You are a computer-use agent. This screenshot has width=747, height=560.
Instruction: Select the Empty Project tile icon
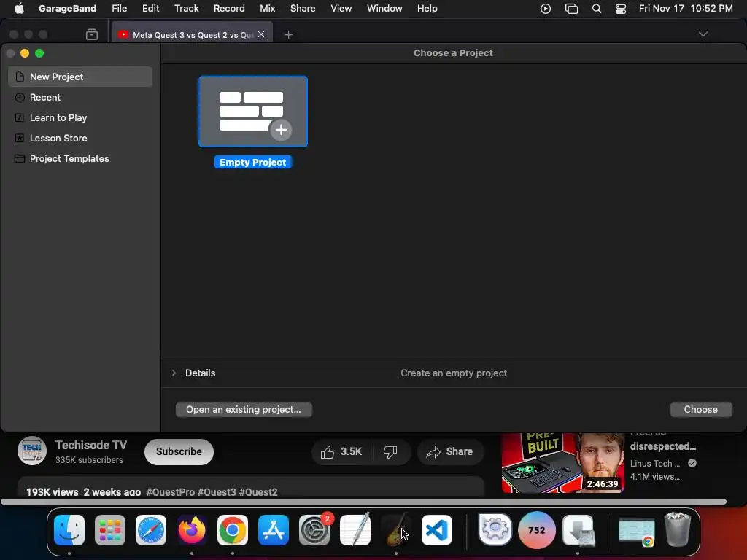coord(253,112)
